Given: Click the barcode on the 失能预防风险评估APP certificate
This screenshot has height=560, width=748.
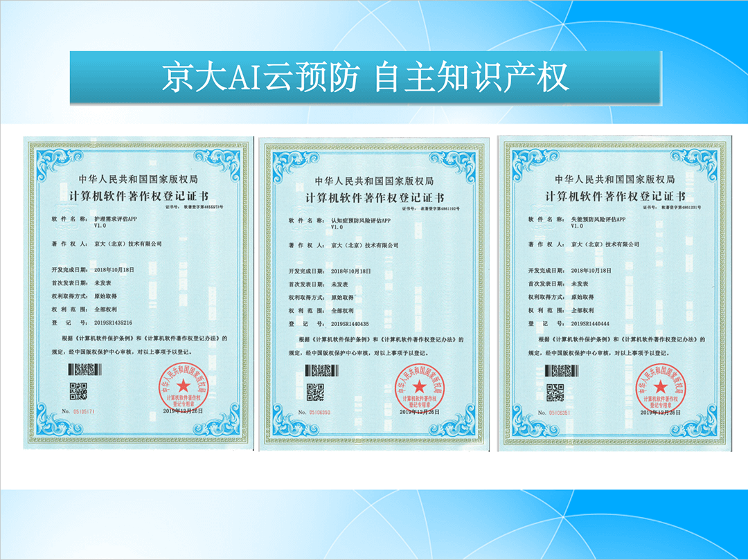Looking at the screenshot, I should pos(562,370).
